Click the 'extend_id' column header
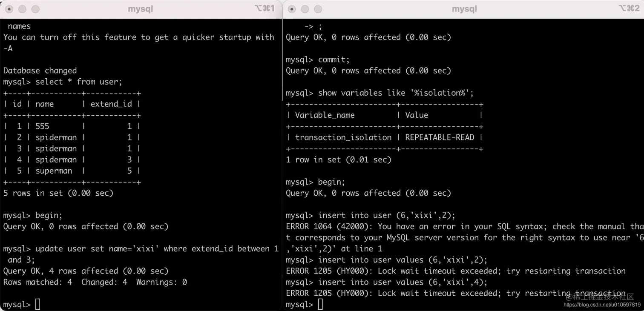Image resolution: width=644 pixels, height=311 pixels. [111, 104]
